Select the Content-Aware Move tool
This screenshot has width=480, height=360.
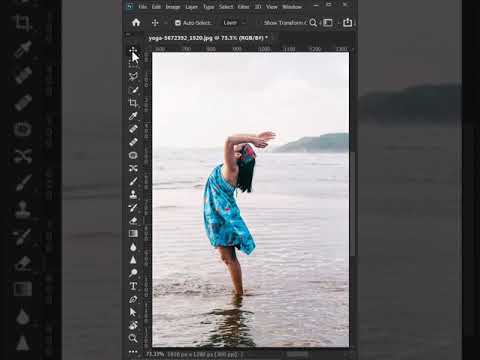point(133,168)
